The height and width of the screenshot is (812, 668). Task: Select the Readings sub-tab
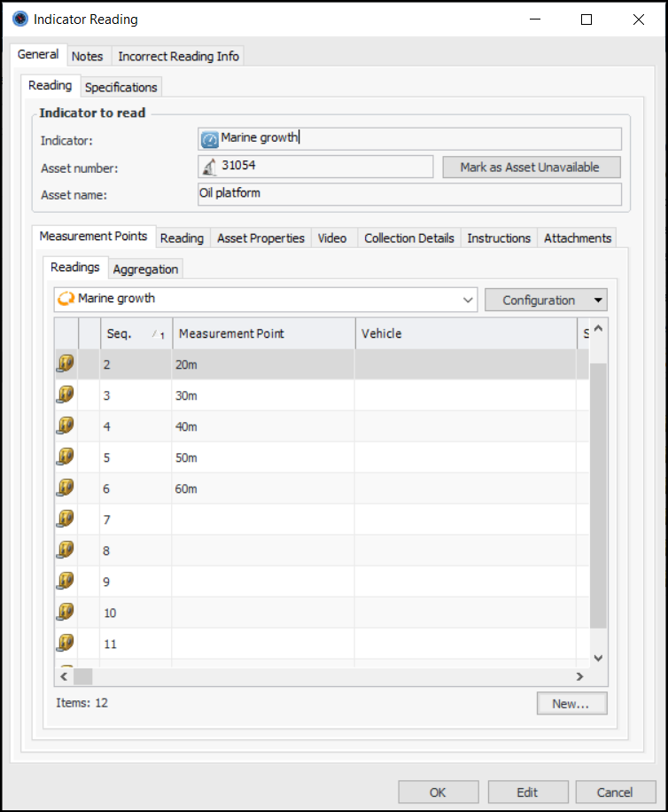(75, 267)
